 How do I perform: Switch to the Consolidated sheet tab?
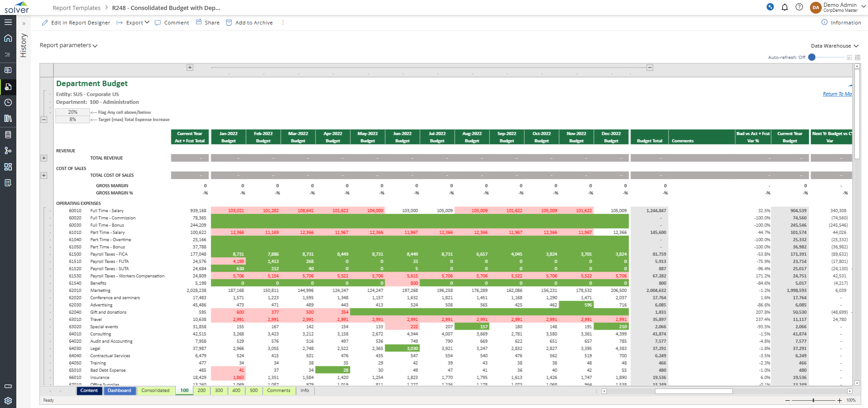pyautogui.click(x=155, y=390)
